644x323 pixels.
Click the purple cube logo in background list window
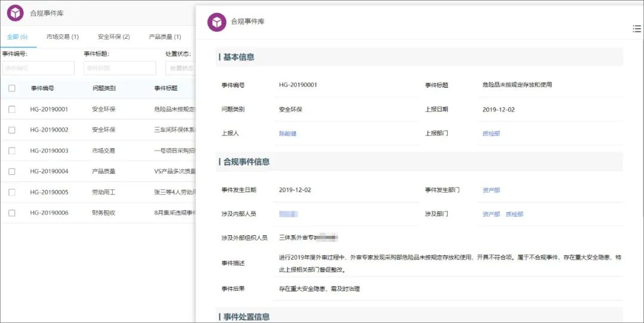[x=15, y=13]
